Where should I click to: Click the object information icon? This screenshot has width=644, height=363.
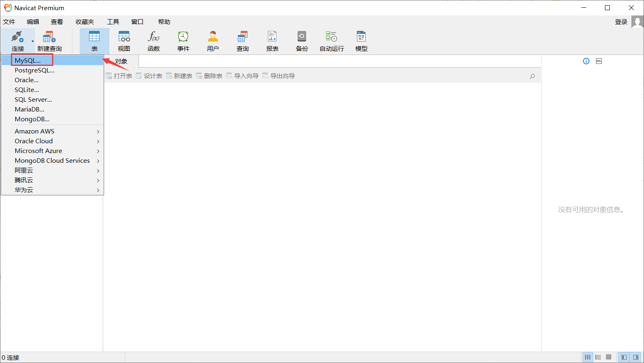tap(586, 61)
